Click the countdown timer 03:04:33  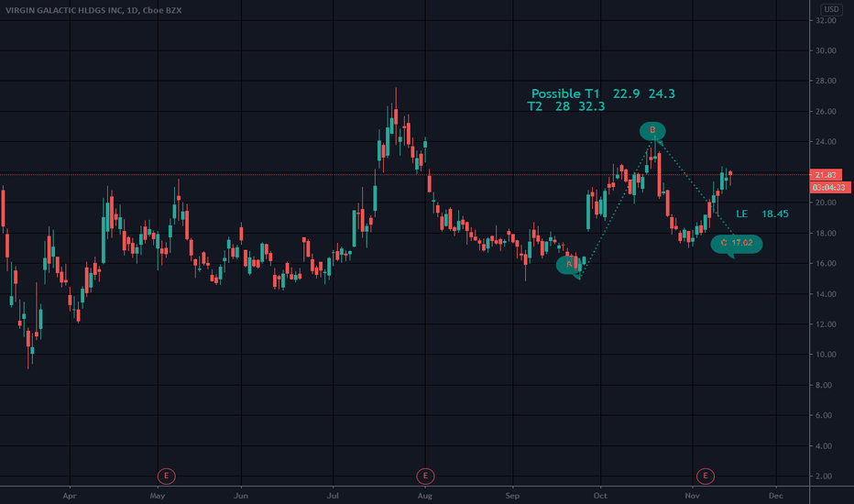(x=829, y=188)
